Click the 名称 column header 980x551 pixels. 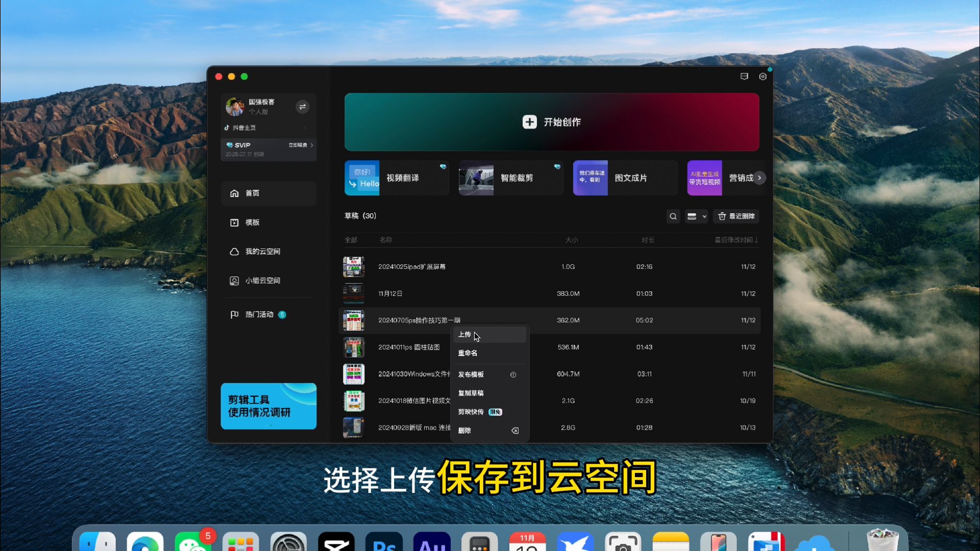(x=386, y=240)
